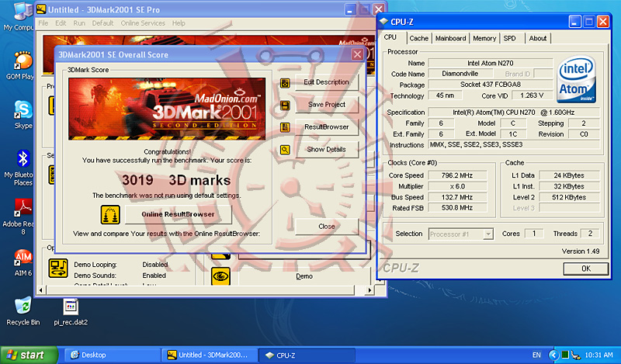Click the Show Details button
621x364 pixels.
point(326,150)
